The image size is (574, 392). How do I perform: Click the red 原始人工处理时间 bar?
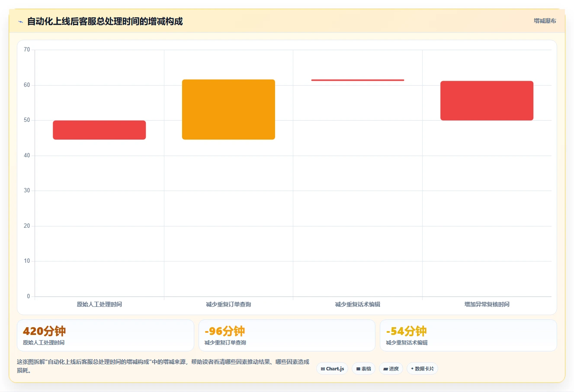click(99, 130)
